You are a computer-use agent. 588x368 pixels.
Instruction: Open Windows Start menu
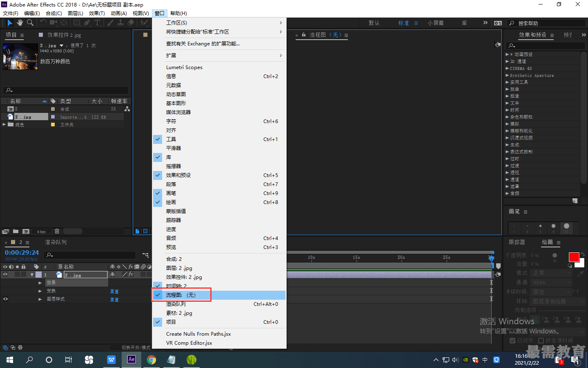[x=10, y=360]
